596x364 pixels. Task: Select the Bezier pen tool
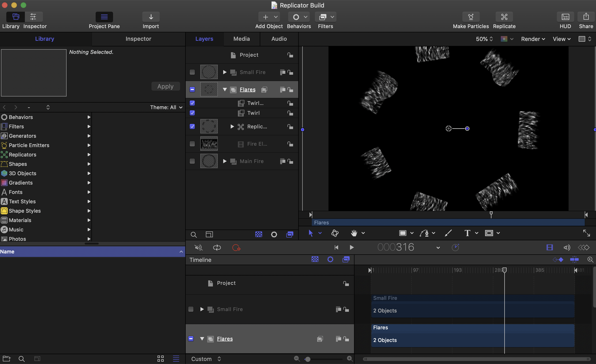tap(424, 233)
